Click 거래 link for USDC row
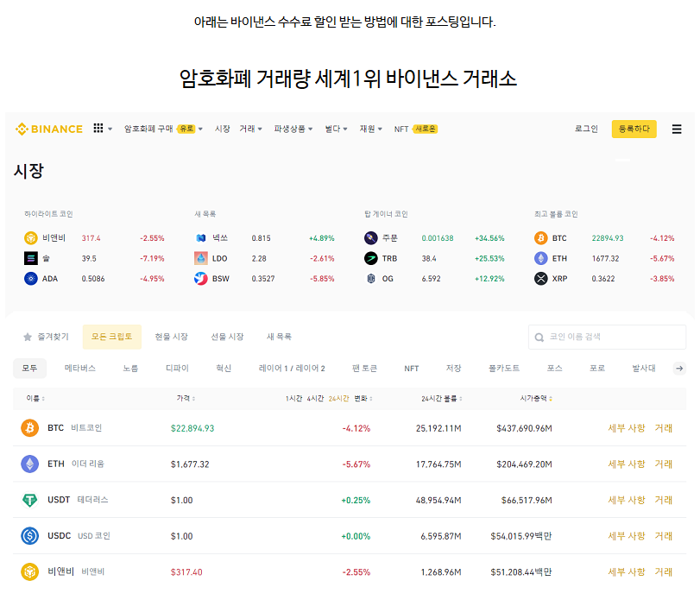Screen dimensions: 700x606 pos(664,536)
